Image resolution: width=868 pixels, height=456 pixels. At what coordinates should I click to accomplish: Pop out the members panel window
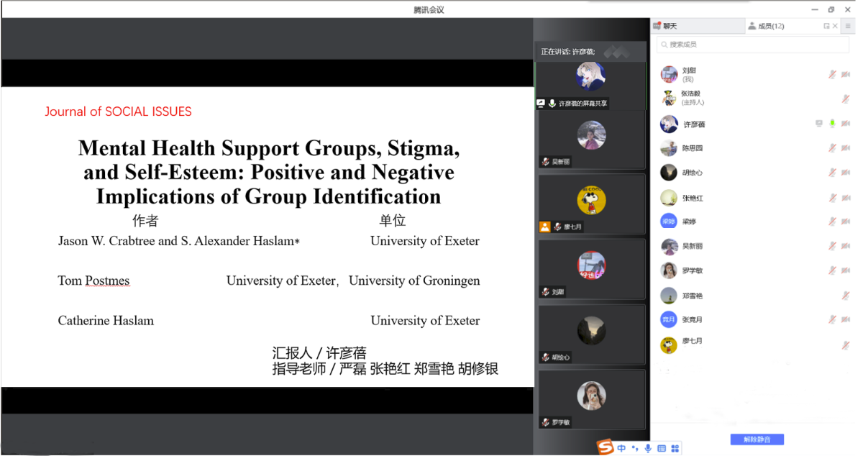826,27
